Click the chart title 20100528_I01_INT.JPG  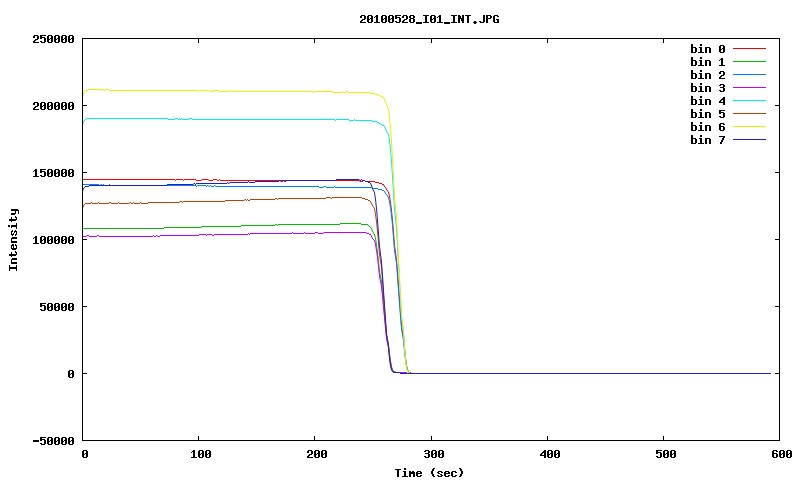point(429,19)
